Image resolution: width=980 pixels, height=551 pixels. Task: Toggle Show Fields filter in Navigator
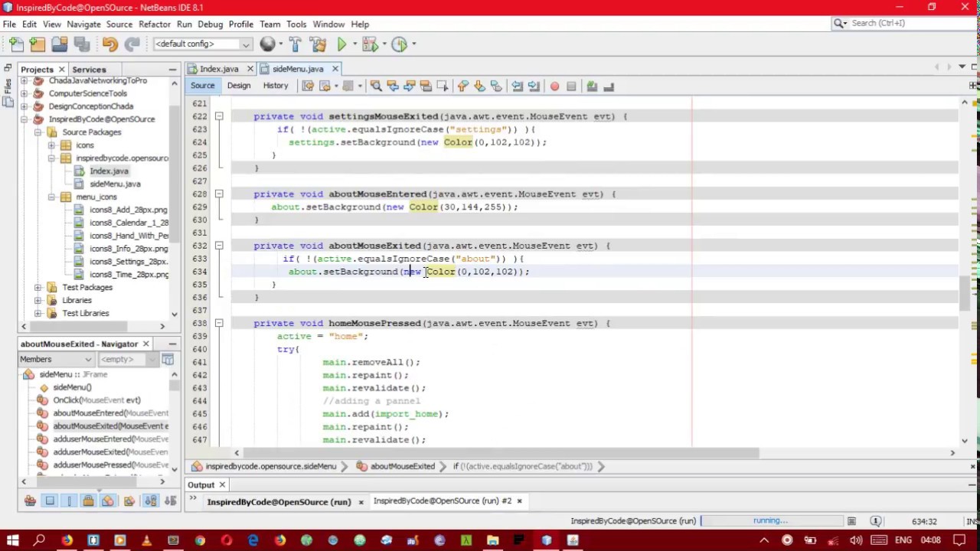pyautogui.click(x=50, y=501)
